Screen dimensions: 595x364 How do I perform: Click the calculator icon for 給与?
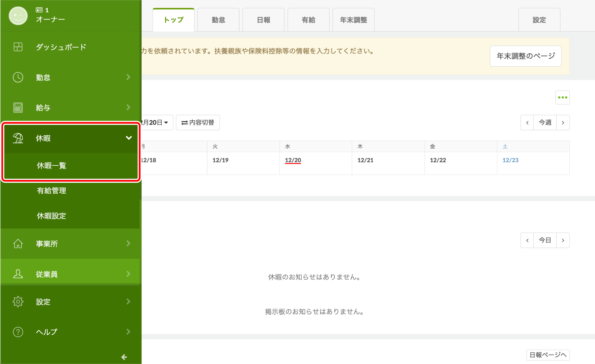coord(18,108)
